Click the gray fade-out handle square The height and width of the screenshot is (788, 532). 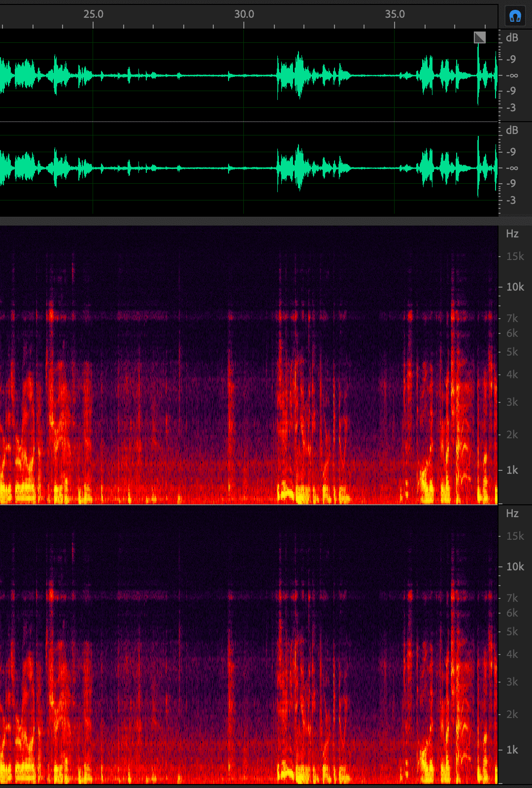[x=479, y=37]
